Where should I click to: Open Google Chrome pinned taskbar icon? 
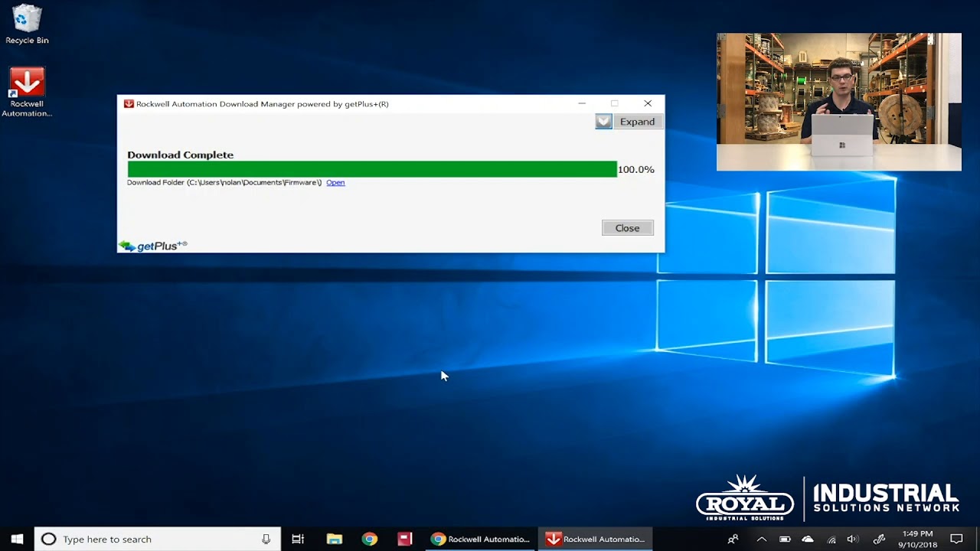(369, 539)
